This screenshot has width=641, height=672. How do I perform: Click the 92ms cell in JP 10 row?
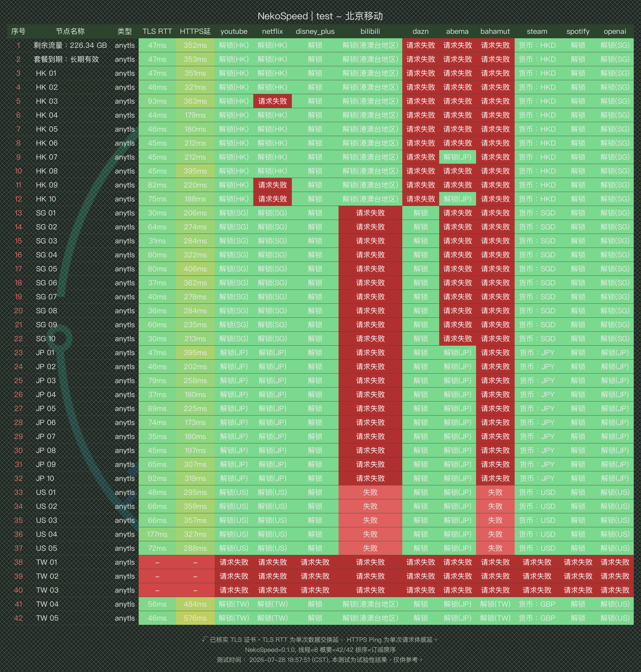pyautogui.click(x=157, y=478)
